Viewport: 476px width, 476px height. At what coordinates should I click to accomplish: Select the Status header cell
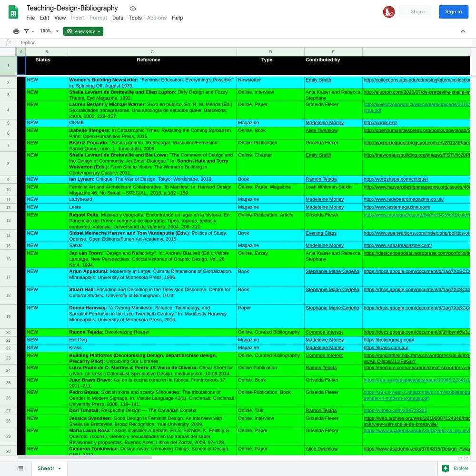tap(47, 66)
